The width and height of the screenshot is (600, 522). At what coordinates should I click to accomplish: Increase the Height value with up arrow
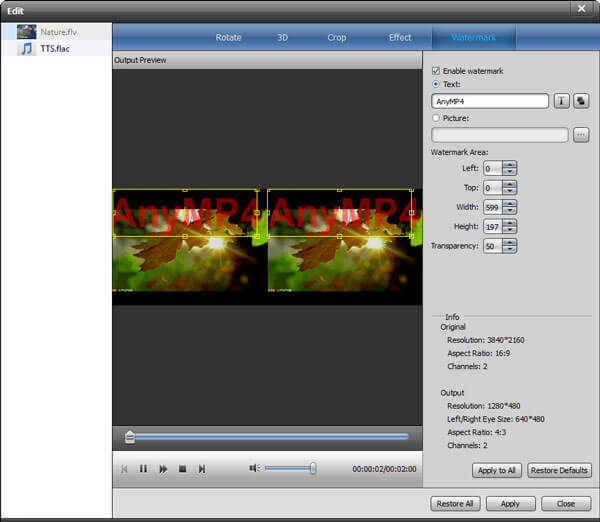click(x=509, y=223)
